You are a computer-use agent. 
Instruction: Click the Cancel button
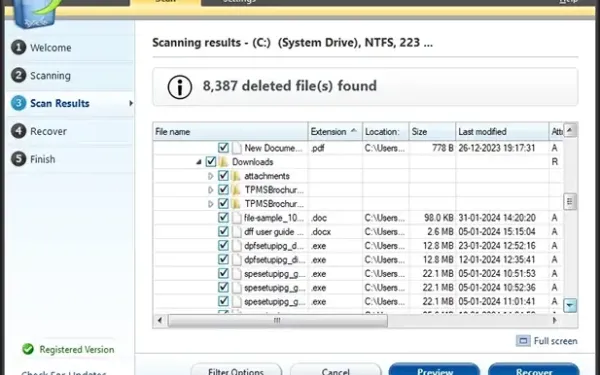336,370
